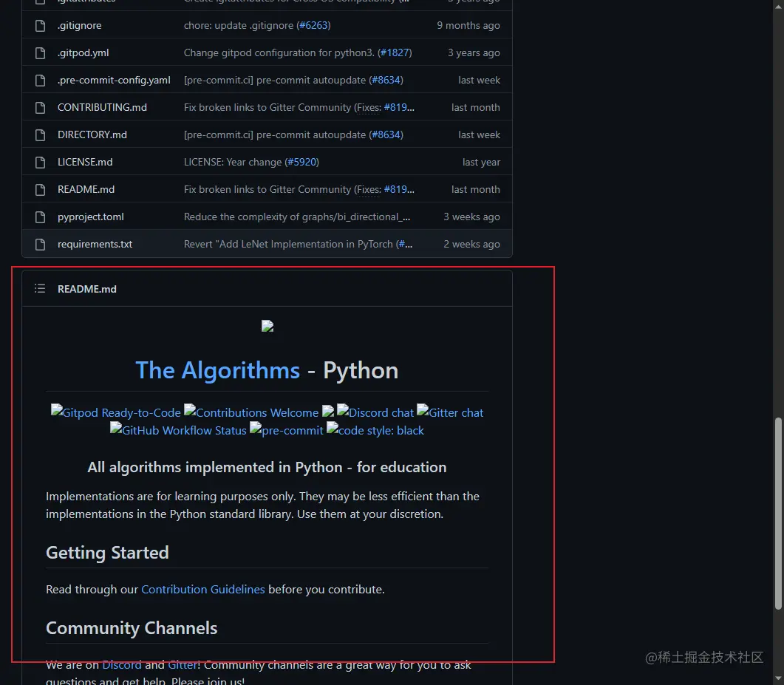The height and width of the screenshot is (685, 784).
Task: Click the Getting Started heading
Action: coord(107,553)
